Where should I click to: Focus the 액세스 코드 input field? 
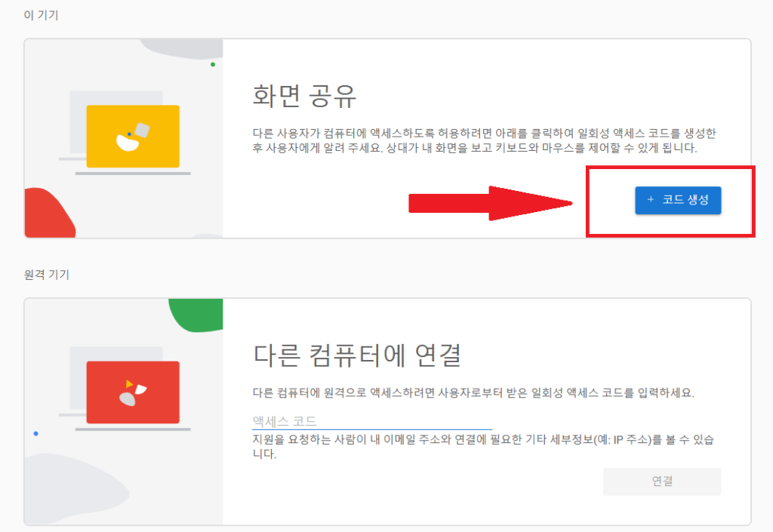[x=372, y=421]
